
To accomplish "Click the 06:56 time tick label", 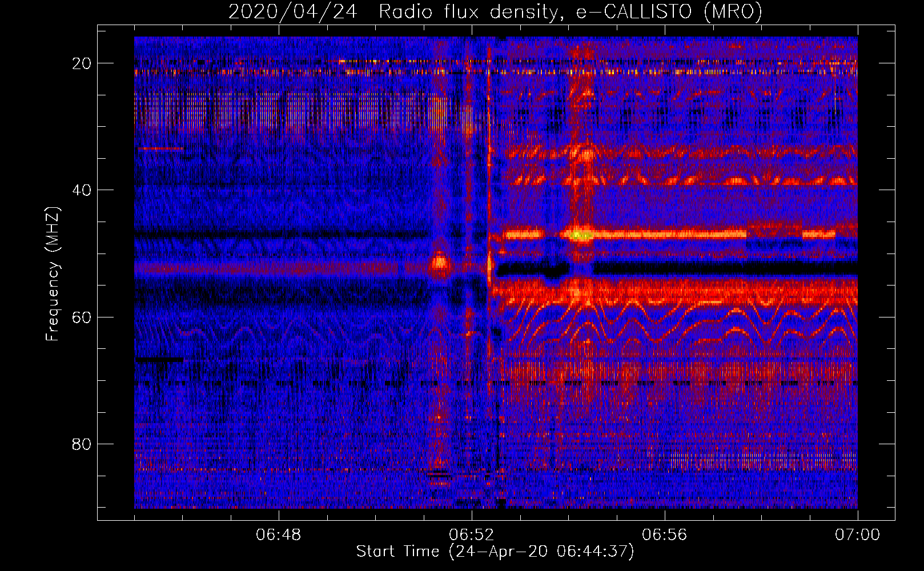I will click(x=665, y=535).
